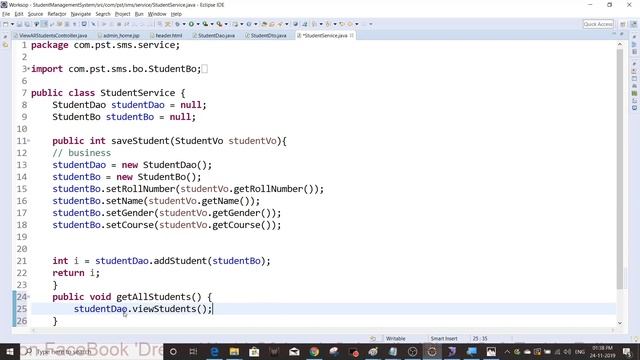The height and width of the screenshot is (360, 640).
Task: Open the Run menu
Action: tap(139, 14)
